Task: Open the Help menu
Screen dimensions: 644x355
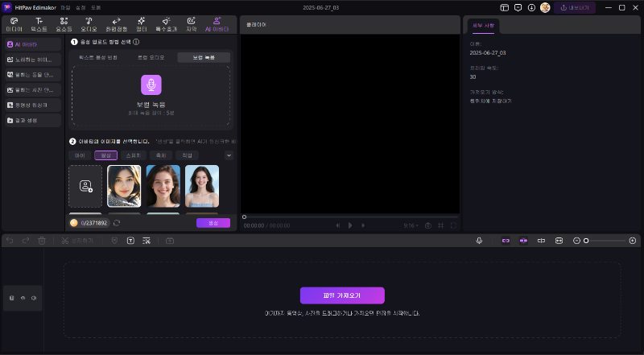Action: (x=96, y=8)
